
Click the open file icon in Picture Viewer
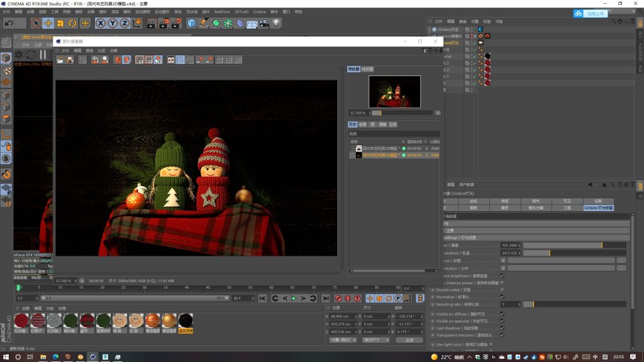[60, 60]
